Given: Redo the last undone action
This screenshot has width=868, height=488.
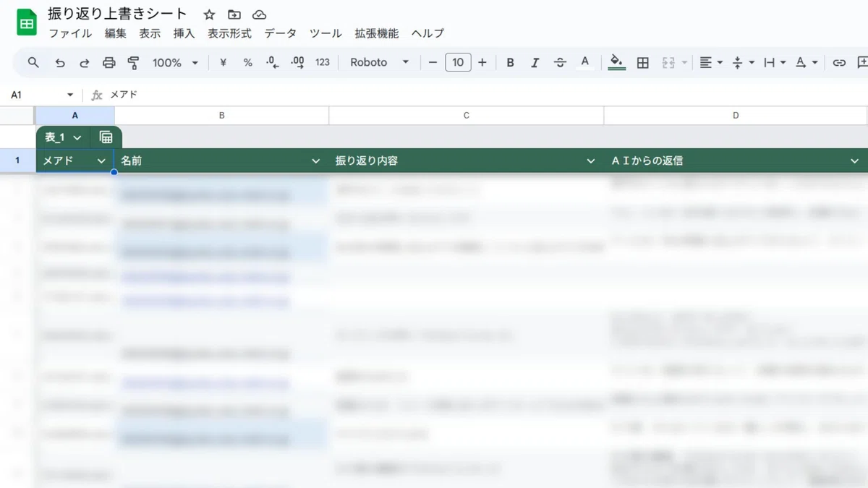Looking at the screenshot, I should click(x=85, y=63).
